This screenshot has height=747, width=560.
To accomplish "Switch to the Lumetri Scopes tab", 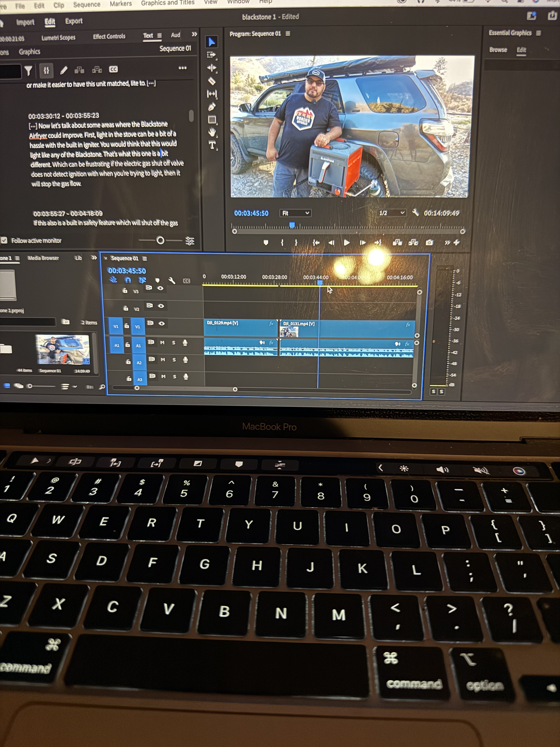I will click(58, 37).
